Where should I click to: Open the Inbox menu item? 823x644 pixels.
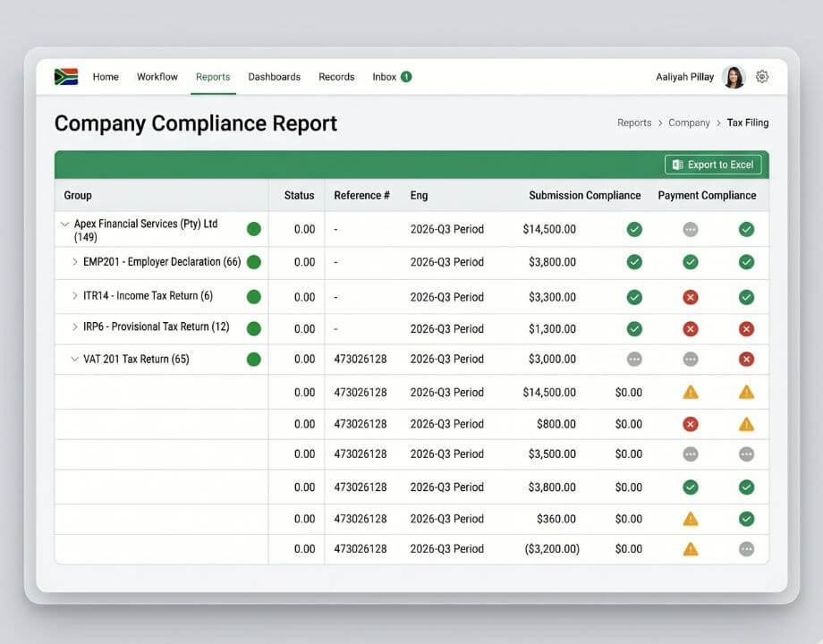[x=384, y=77]
